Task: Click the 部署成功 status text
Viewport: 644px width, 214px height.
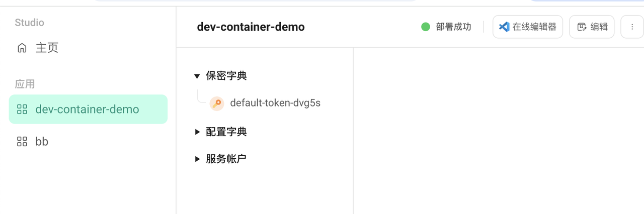Action: click(454, 27)
